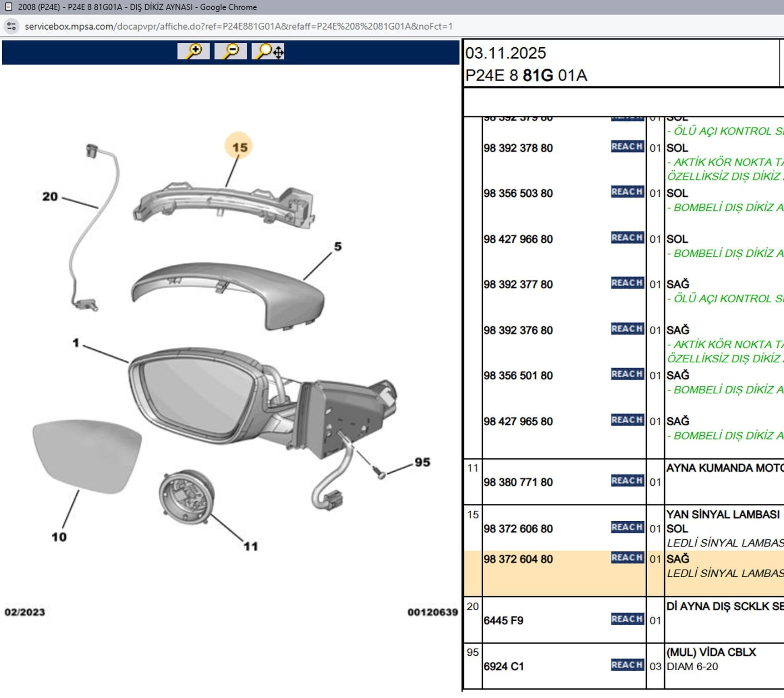Select the mirror glass drawing

click(87, 456)
